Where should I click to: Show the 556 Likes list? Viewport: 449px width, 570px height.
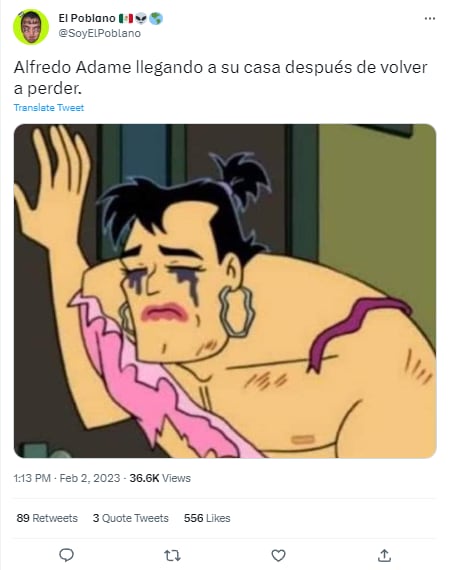[x=207, y=518]
